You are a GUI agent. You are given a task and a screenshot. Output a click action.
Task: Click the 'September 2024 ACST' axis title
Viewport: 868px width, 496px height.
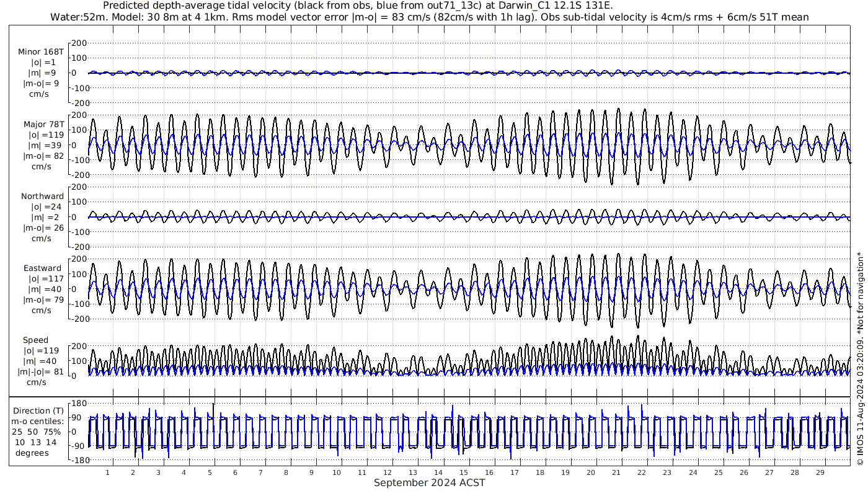429,482
